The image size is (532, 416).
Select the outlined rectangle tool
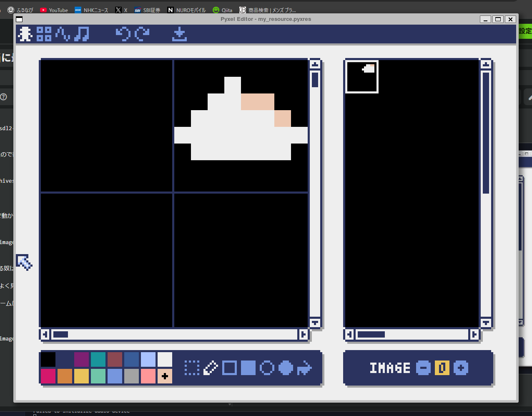coord(229,368)
